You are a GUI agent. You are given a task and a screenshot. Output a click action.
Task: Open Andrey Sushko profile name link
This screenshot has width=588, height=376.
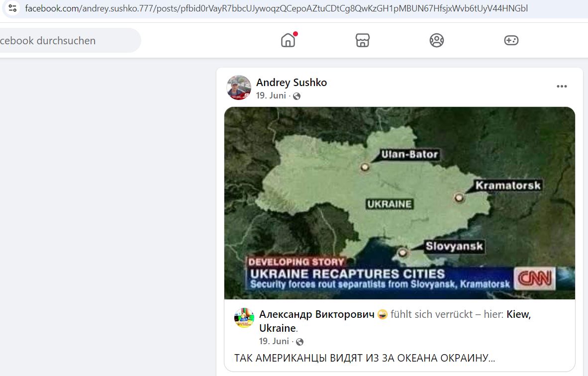pos(292,83)
